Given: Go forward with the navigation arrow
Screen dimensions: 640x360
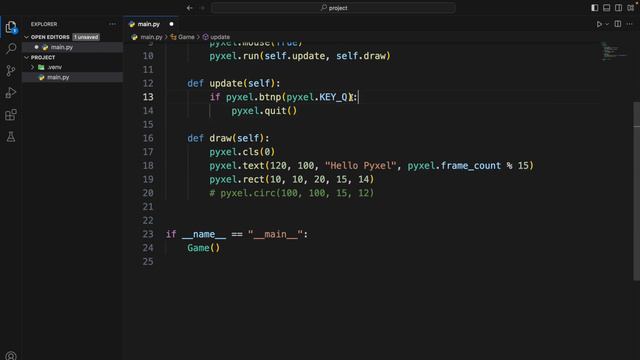Looking at the screenshot, I should point(202,8).
